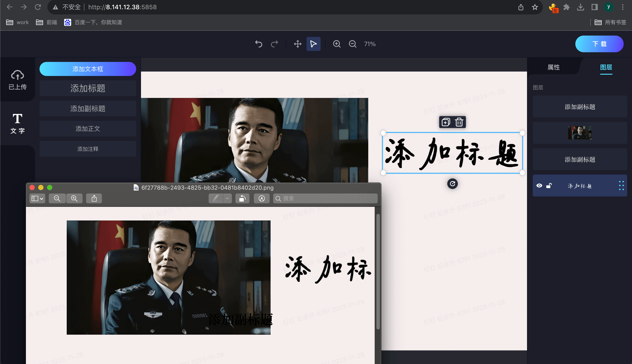Click the 71% zoom level text
Image resolution: width=632 pixels, height=364 pixels.
pos(370,44)
